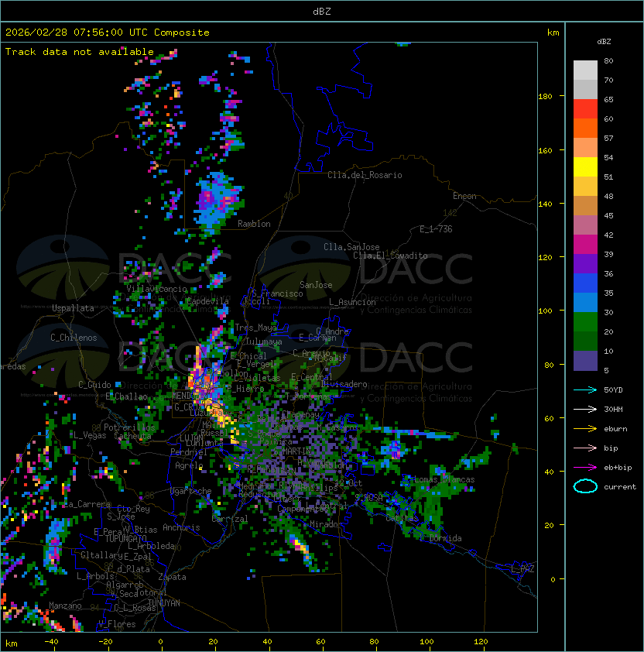The image size is (644, 652).
Task: Select the magenta eb+bip arrow icon
Action: (585, 467)
